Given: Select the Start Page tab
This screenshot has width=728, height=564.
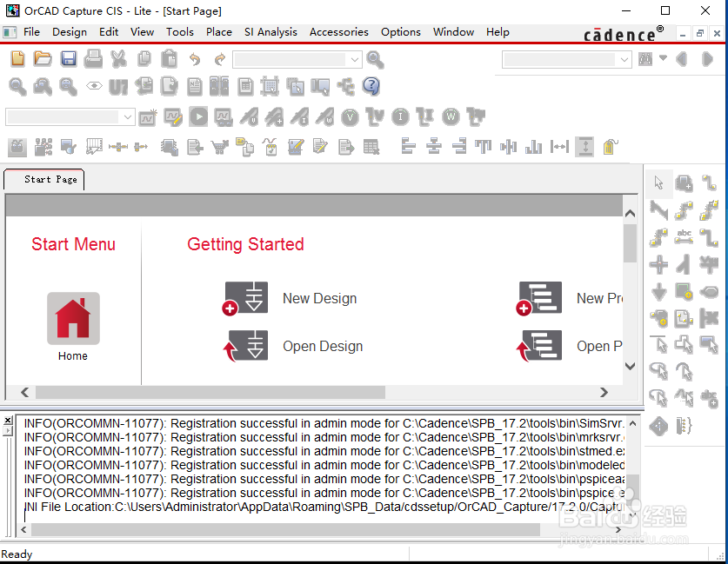Looking at the screenshot, I should pos(44,180).
